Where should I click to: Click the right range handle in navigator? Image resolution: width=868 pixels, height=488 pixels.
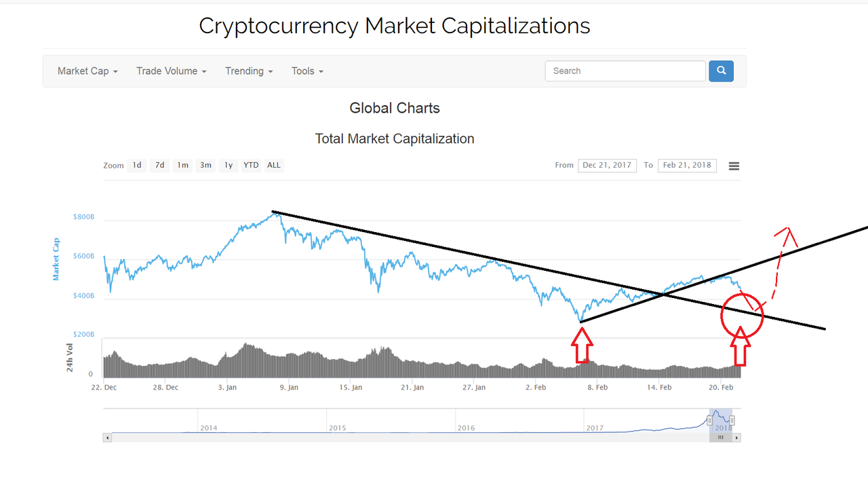(x=732, y=421)
